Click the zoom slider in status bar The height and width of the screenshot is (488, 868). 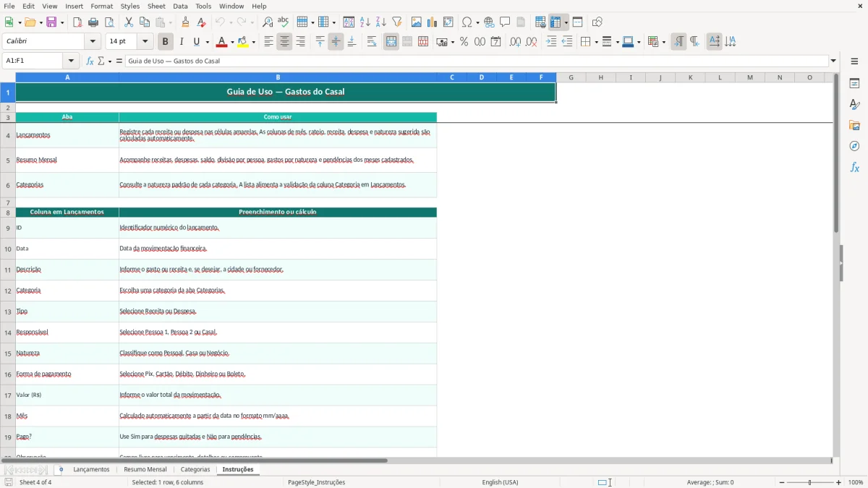810,482
